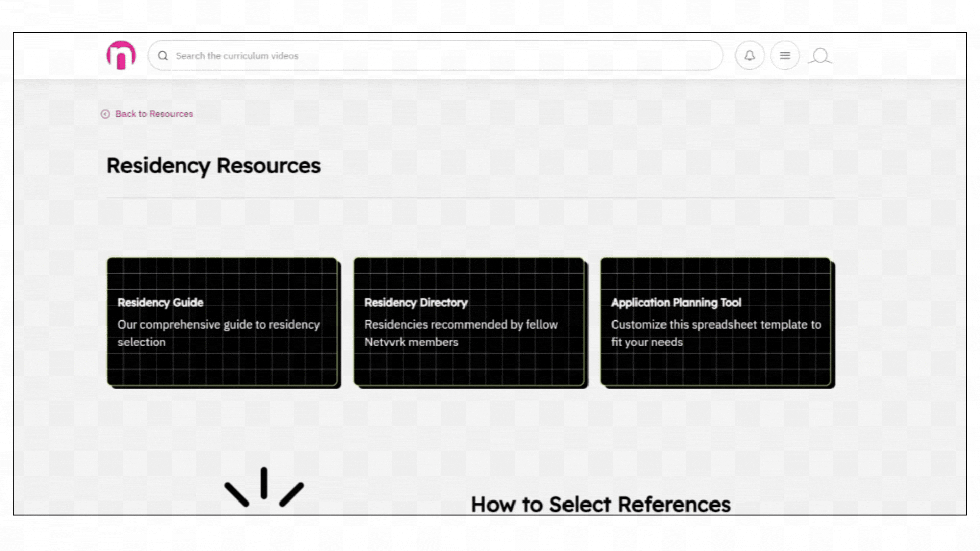Image resolution: width=980 pixels, height=551 pixels.
Task: Click 'Search the curriculum videos' placeholder text
Action: [237, 56]
